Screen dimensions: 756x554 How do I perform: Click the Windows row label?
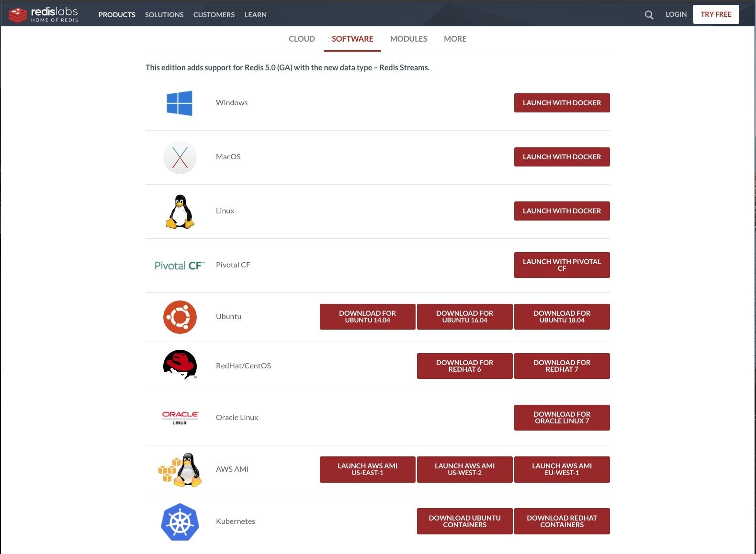(x=232, y=103)
